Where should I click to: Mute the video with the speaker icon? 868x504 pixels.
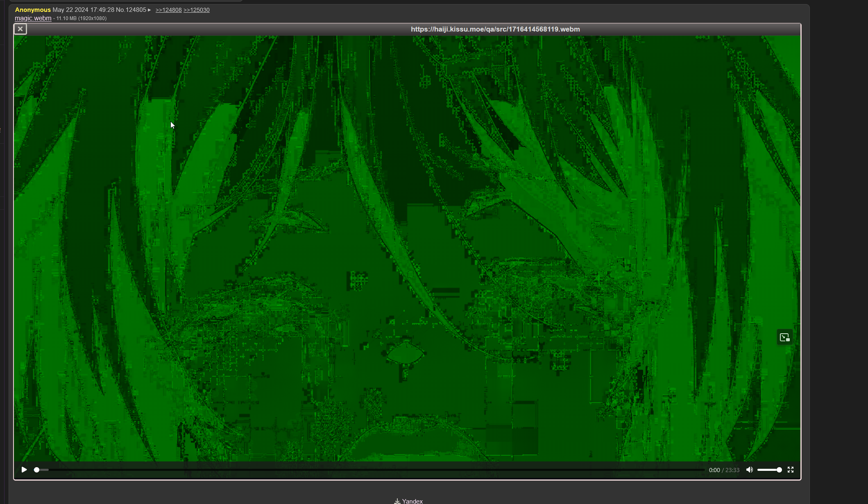coord(749,470)
